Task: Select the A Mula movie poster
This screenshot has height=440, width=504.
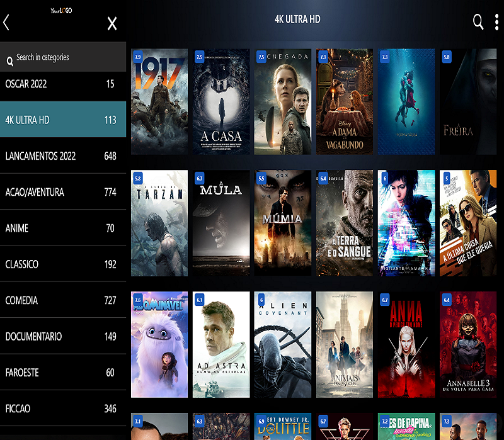Action: [x=221, y=223]
